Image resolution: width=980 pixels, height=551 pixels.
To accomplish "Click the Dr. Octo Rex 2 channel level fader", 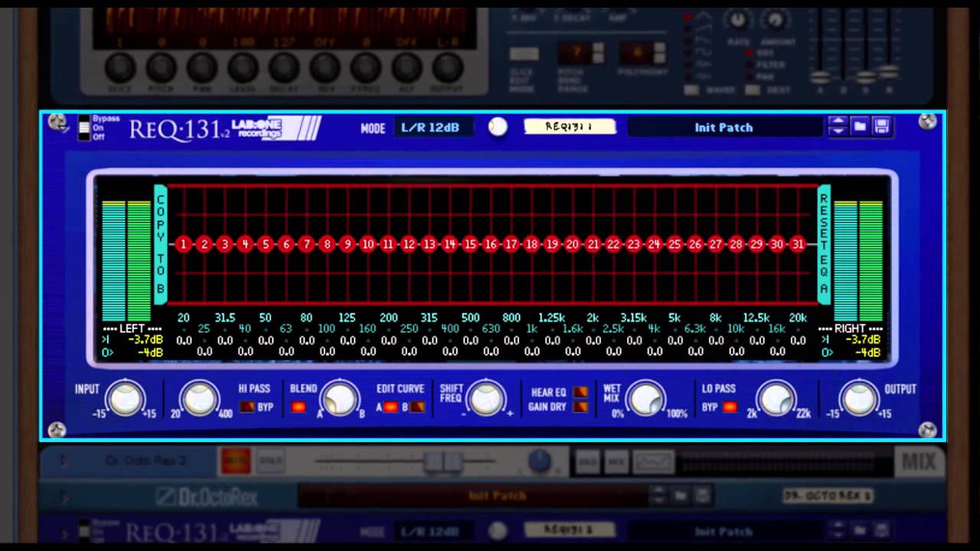I will 443,461.
